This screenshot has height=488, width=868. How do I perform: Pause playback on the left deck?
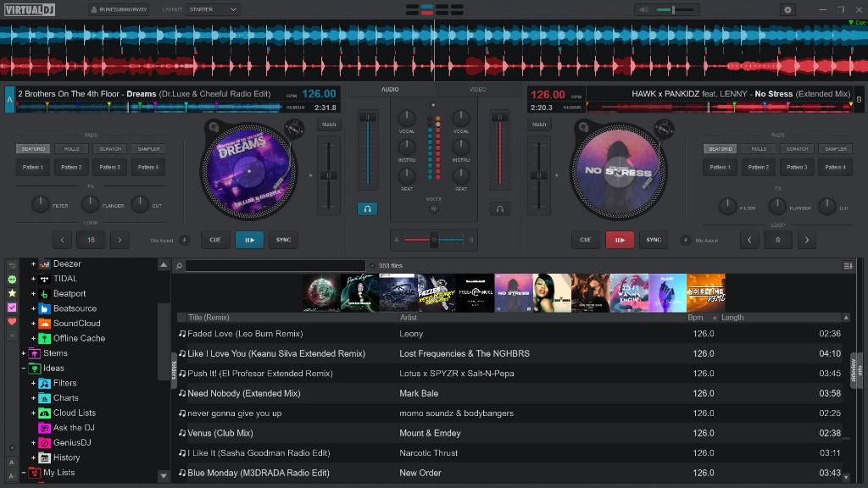coord(250,240)
